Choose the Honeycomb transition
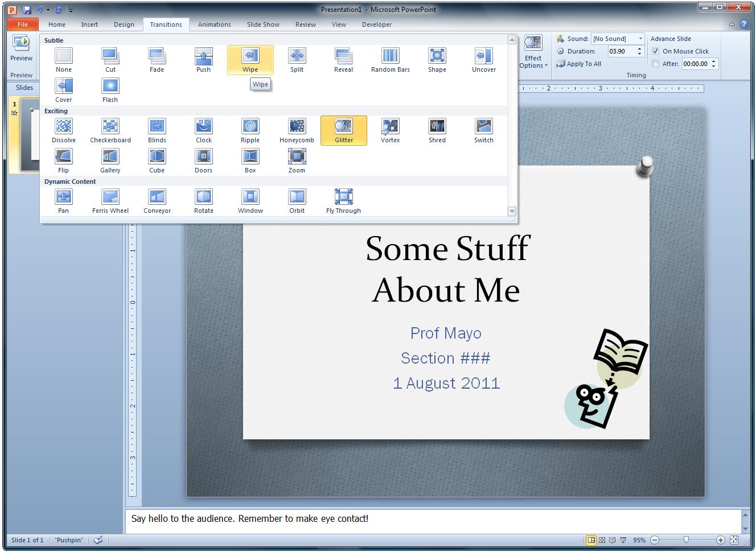756x552 pixels. pos(297,130)
